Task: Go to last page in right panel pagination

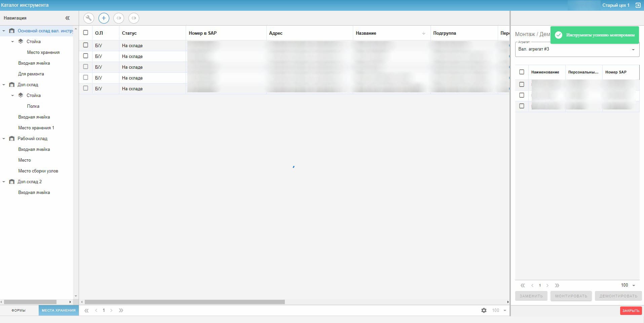Action: (x=557, y=285)
